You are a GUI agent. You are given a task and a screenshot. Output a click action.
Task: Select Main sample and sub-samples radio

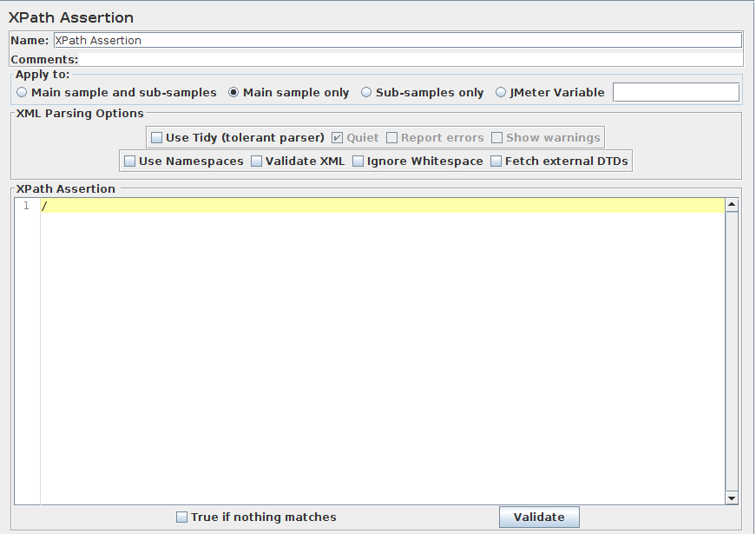(x=23, y=92)
